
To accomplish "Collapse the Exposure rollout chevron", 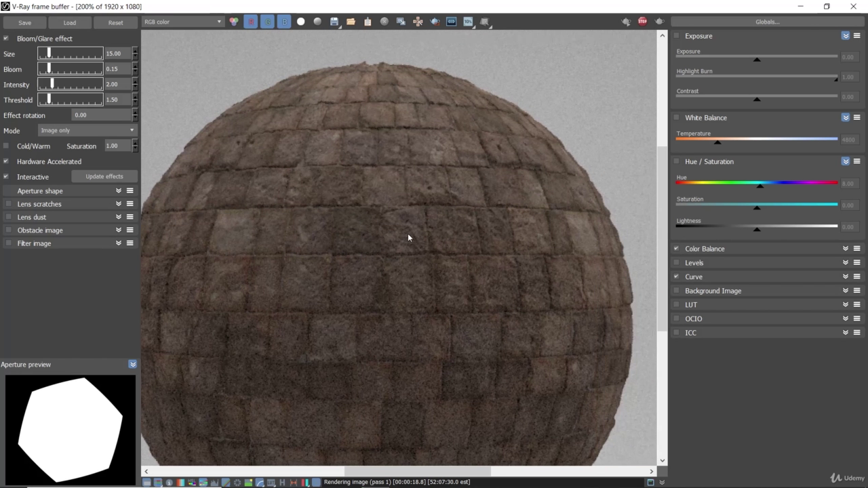I will click(846, 36).
